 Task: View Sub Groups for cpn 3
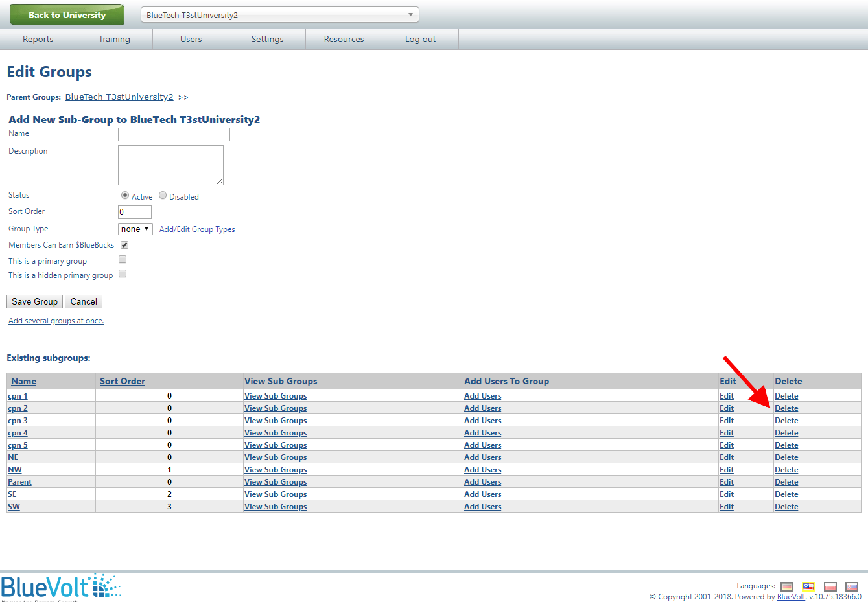click(x=276, y=421)
